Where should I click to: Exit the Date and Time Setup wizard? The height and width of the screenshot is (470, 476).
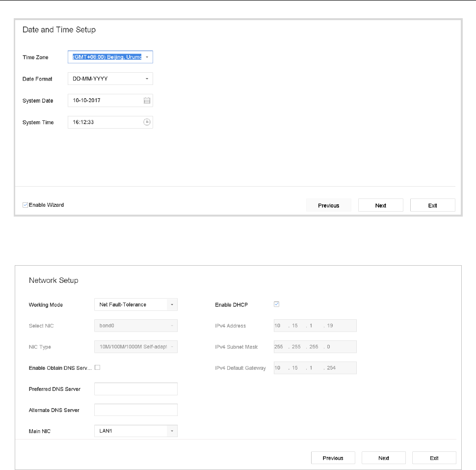pyautogui.click(x=432, y=205)
